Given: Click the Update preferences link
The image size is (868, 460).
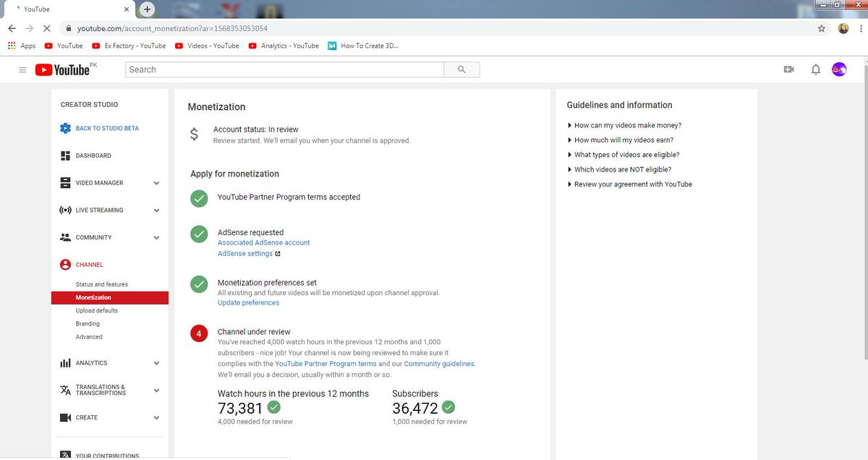Looking at the screenshot, I should pyautogui.click(x=248, y=303).
